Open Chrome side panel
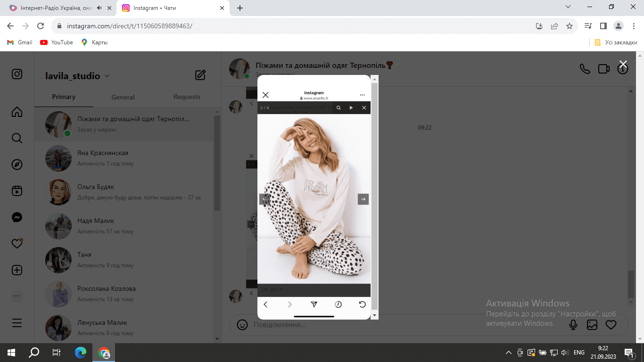The height and width of the screenshot is (362, 644). click(603, 26)
